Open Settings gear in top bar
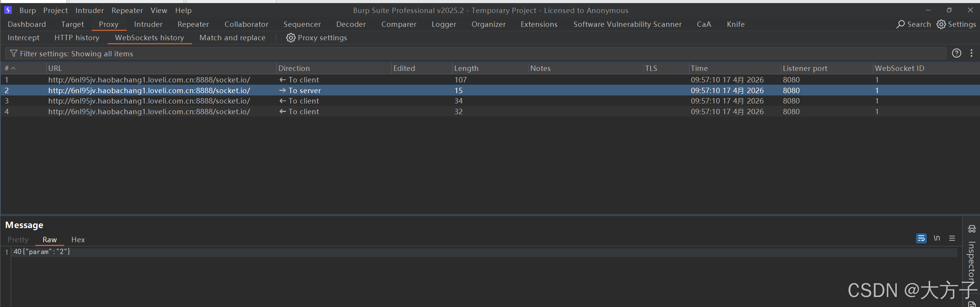This screenshot has width=980, height=307. click(x=941, y=24)
